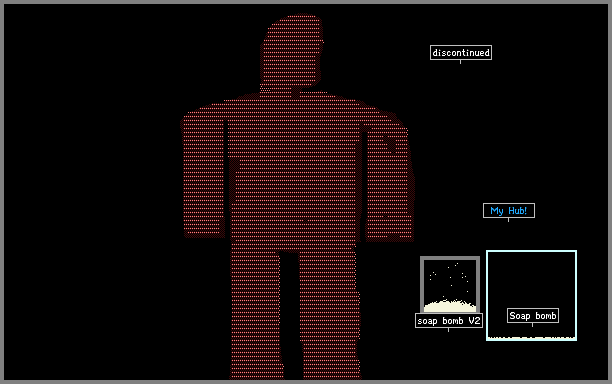
Task: Click the white soap pile in gray-framed box
Action: pyautogui.click(x=450, y=306)
